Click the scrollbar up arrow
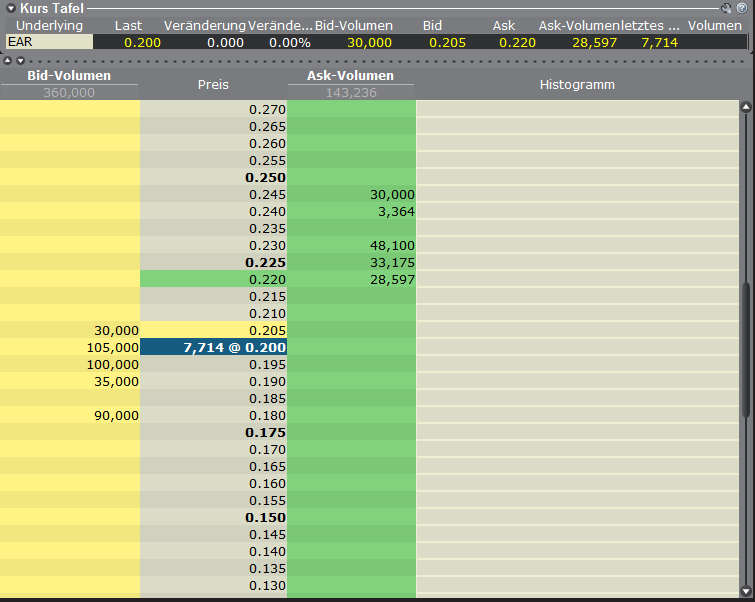 pyautogui.click(x=745, y=106)
